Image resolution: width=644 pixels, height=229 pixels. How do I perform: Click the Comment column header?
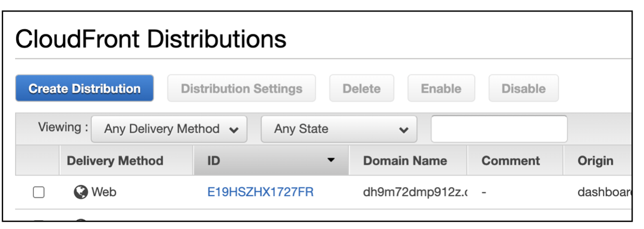[511, 161]
